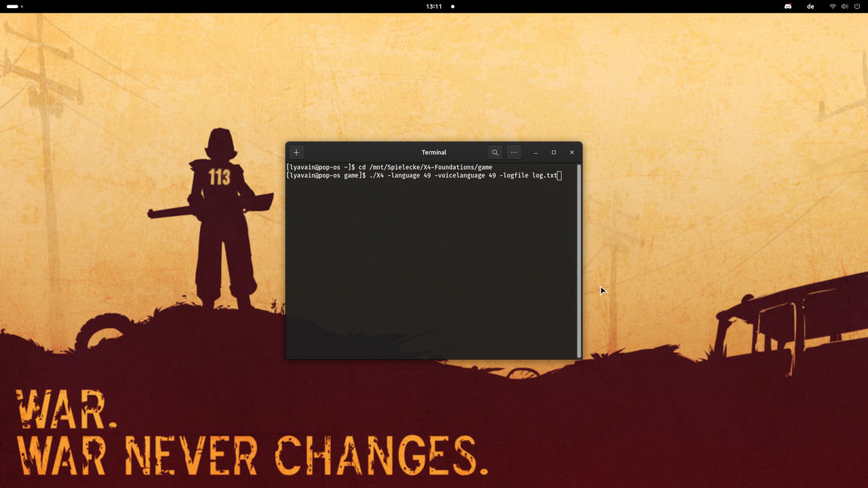Viewport: 868px width, 488px height.
Task: Minimize the Terminal window
Action: click(536, 152)
